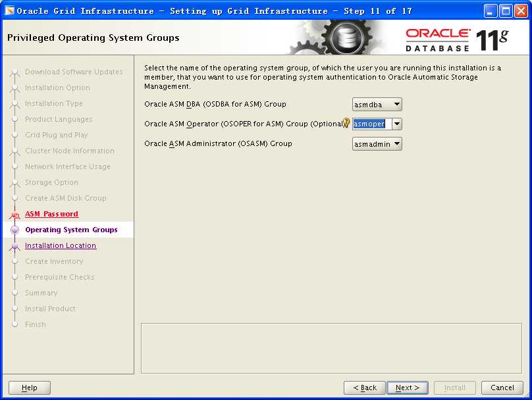Click the Installation Location step marker icon
532x400 pixels.
click(14, 246)
